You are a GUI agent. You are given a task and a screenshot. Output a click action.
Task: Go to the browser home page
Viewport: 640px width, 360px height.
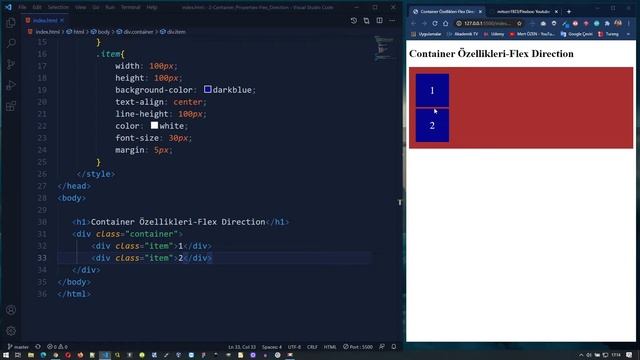tap(446, 23)
